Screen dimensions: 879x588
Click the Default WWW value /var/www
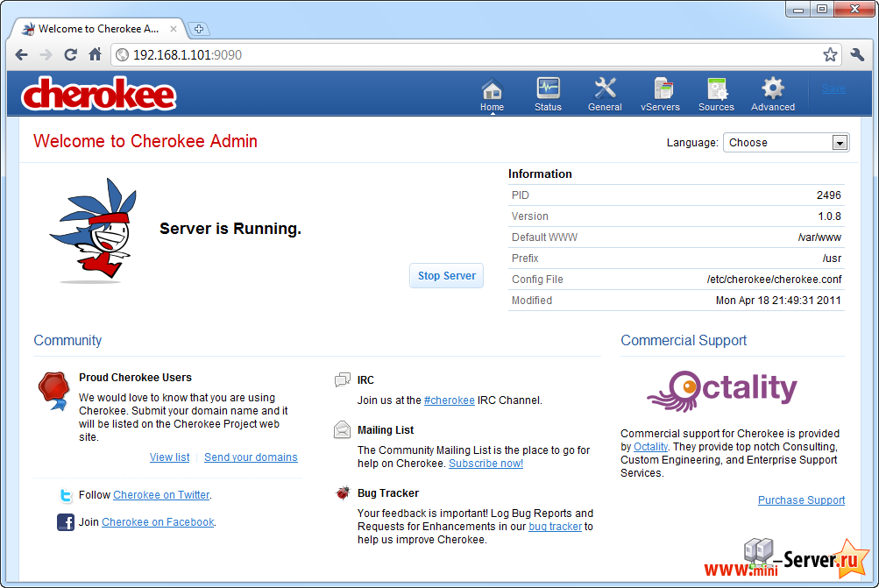click(x=819, y=237)
